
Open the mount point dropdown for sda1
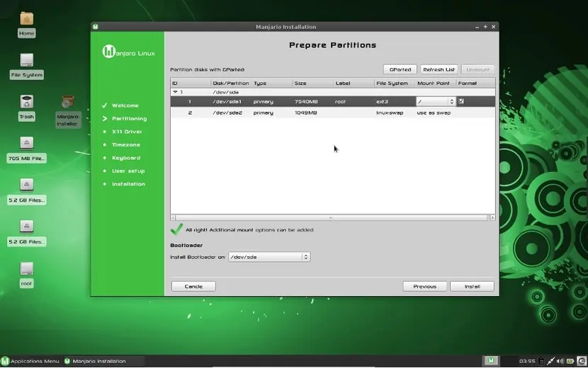pos(436,102)
